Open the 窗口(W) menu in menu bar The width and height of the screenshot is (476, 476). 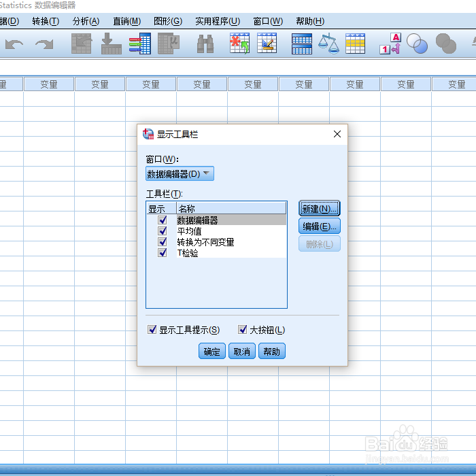tap(268, 21)
